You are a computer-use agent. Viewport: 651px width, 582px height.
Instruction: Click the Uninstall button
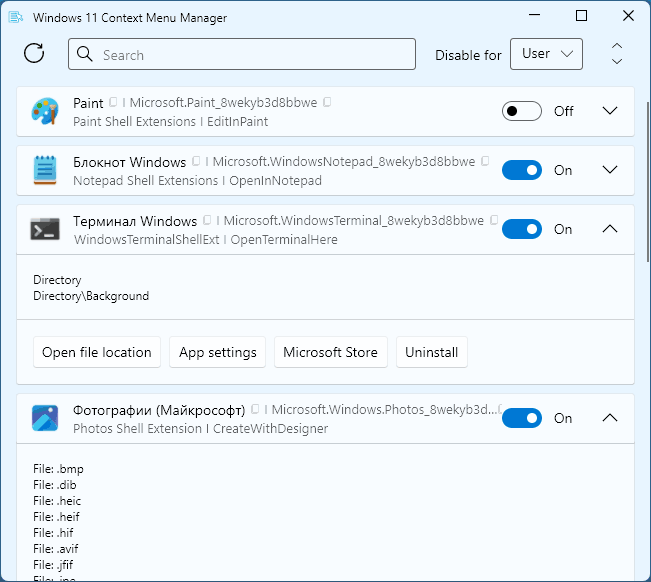431,352
